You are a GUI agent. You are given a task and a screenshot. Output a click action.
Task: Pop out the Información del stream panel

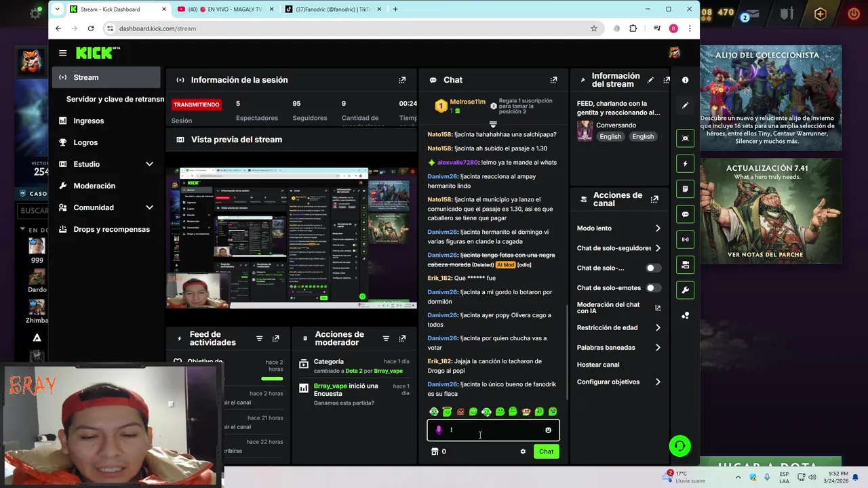coord(667,80)
